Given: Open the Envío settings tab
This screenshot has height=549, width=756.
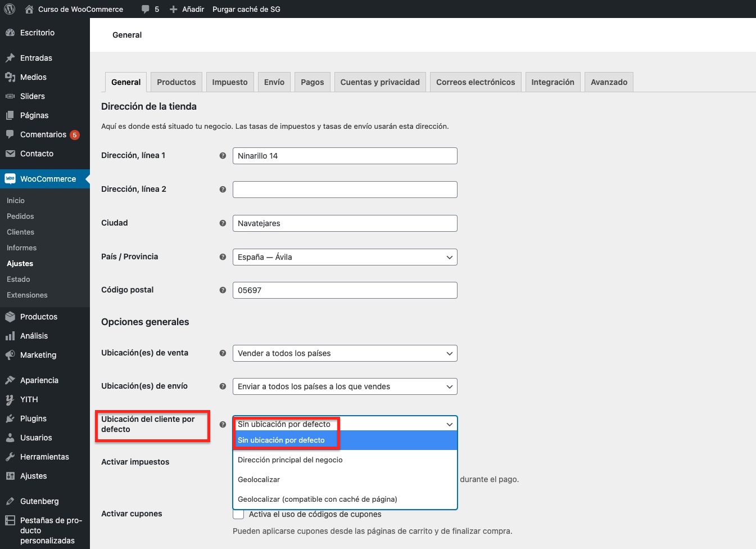Looking at the screenshot, I should pyautogui.click(x=274, y=82).
